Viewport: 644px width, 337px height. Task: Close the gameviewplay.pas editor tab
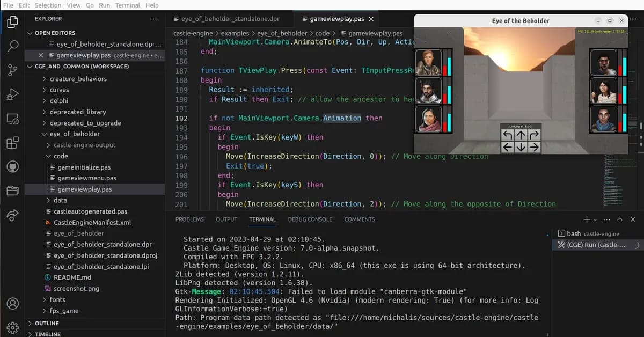[x=371, y=19]
